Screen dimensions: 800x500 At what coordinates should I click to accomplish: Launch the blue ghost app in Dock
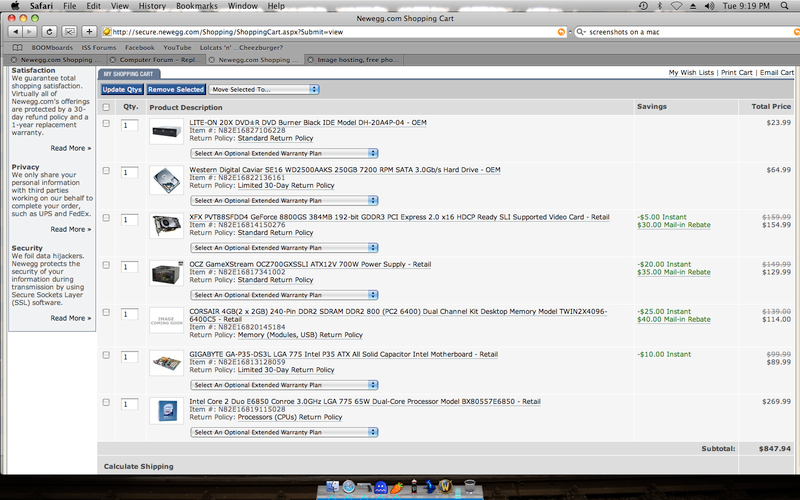(380, 487)
